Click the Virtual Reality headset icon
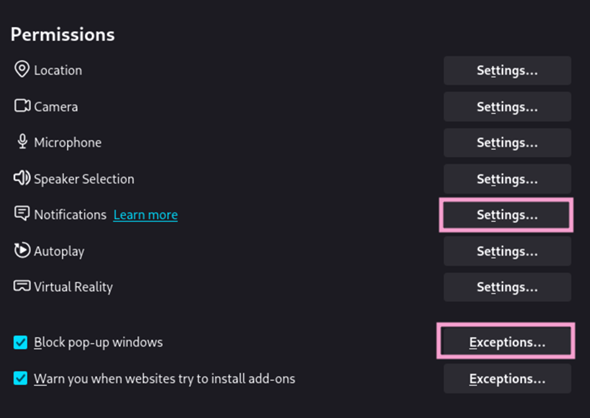Image resolution: width=590 pixels, height=418 pixels. [22, 286]
